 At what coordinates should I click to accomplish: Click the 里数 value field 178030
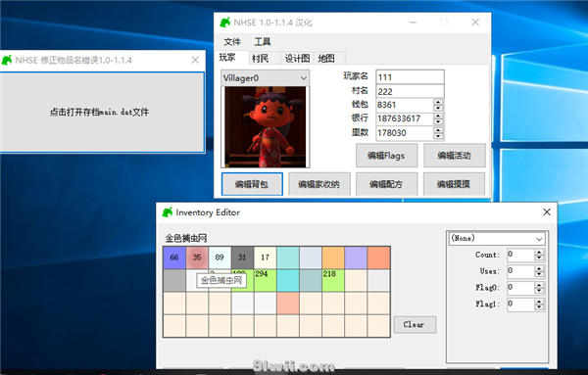point(405,133)
